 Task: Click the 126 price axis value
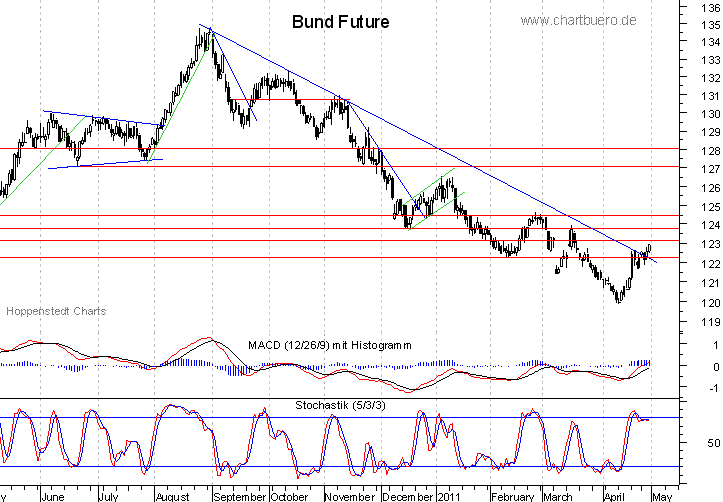711,188
